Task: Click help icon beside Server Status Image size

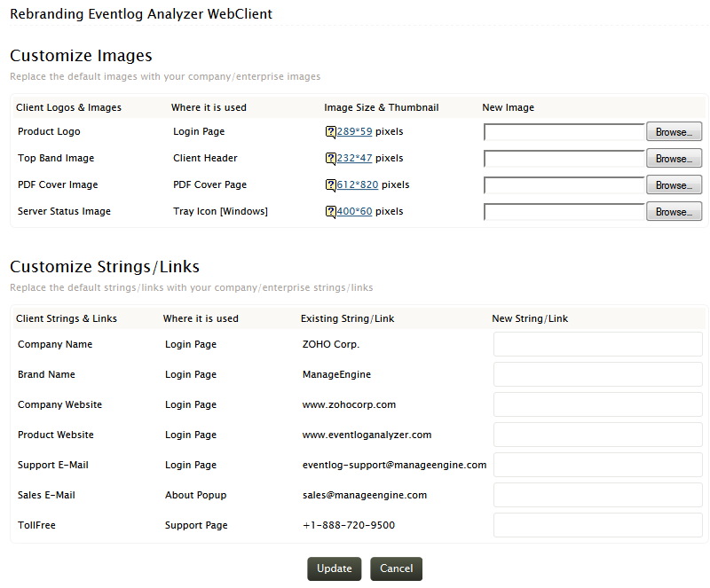Action: coord(330,212)
